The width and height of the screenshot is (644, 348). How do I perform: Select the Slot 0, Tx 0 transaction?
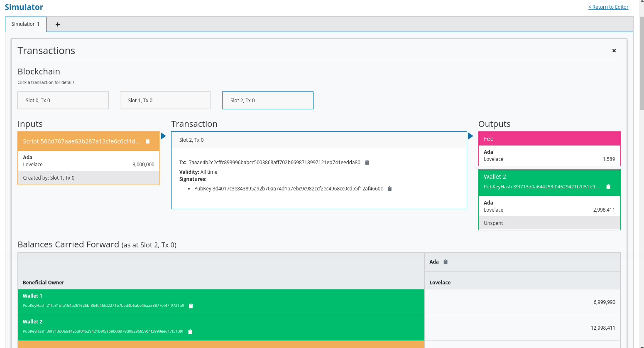tap(63, 101)
